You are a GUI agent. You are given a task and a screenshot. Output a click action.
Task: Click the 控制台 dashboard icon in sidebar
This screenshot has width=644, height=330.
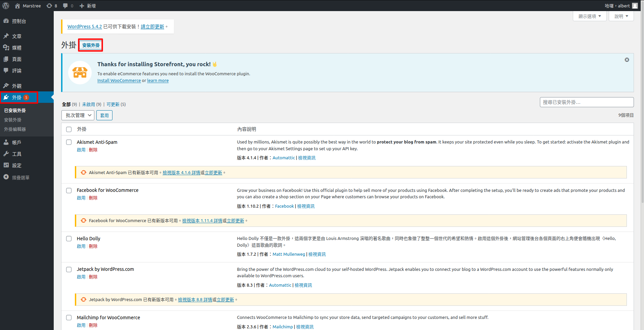pyautogui.click(x=6, y=21)
